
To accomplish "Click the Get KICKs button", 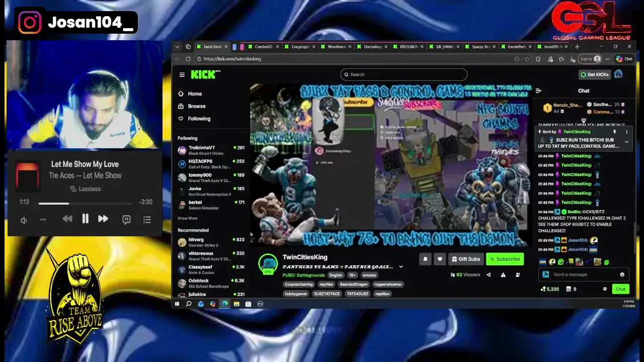I will (x=595, y=74).
